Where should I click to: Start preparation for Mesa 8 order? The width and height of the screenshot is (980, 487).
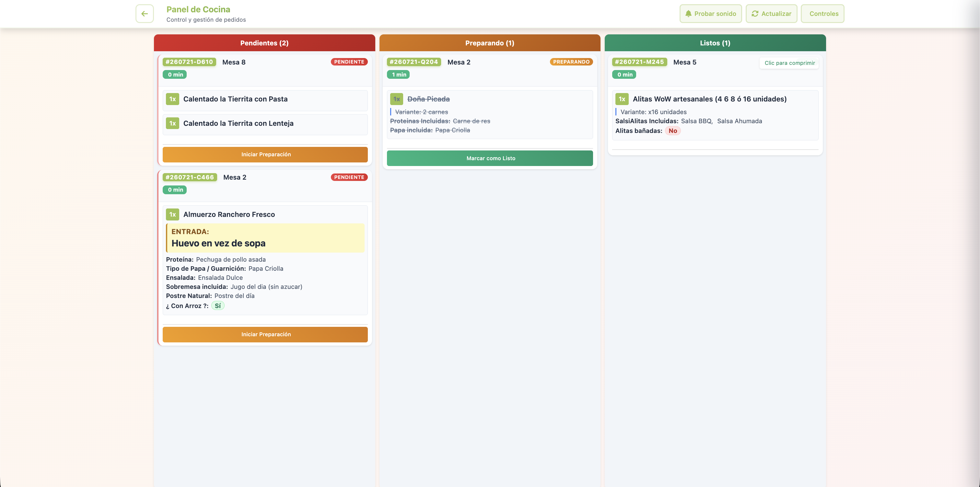tap(265, 155)
